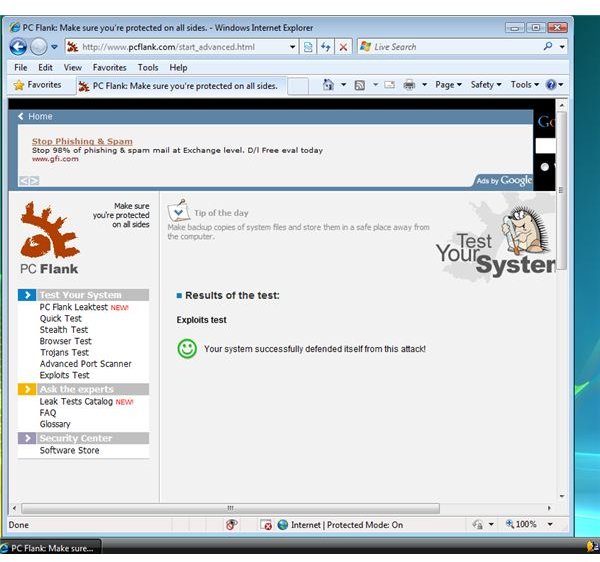The height and width of the screenshot is (562, 600).
Task: Open the Edit menu
Action: [x=45, y=67]
